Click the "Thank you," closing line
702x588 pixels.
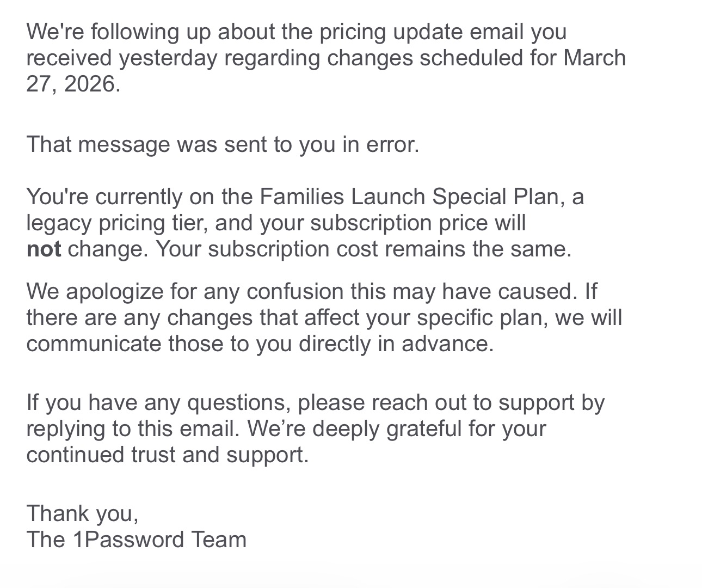[82, 513]
